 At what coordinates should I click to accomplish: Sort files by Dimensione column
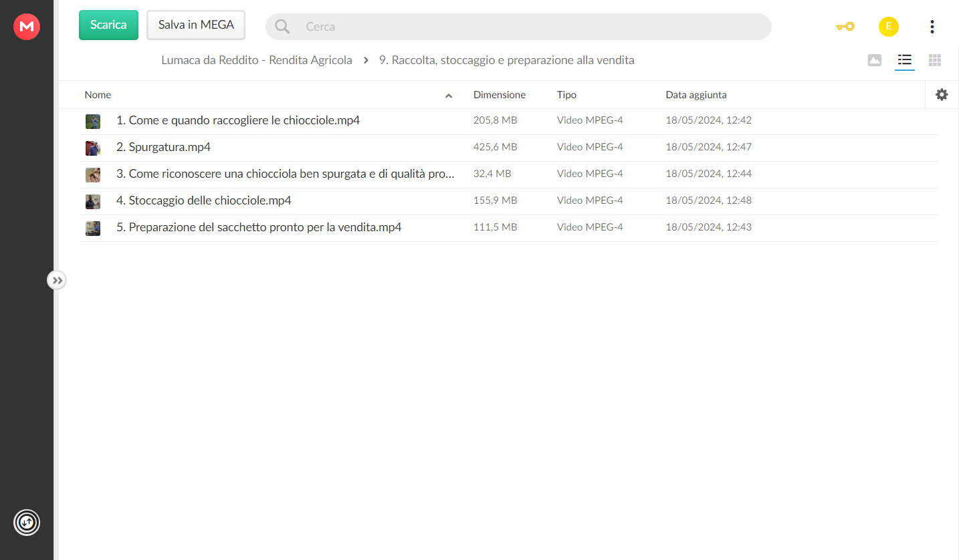[x=500, y=95]
